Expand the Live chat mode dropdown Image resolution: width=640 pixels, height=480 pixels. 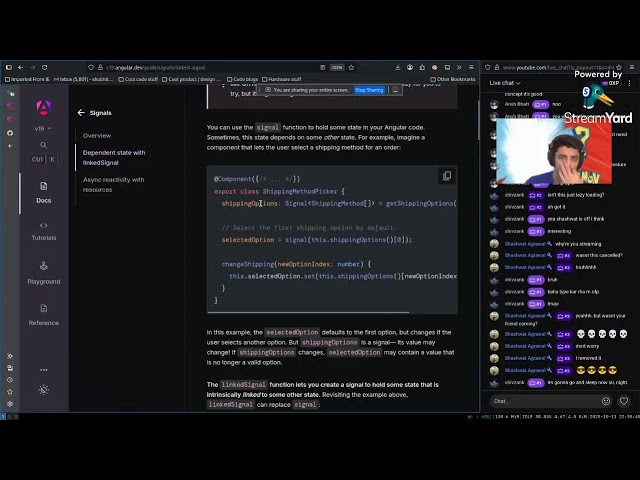pos(505,83)
